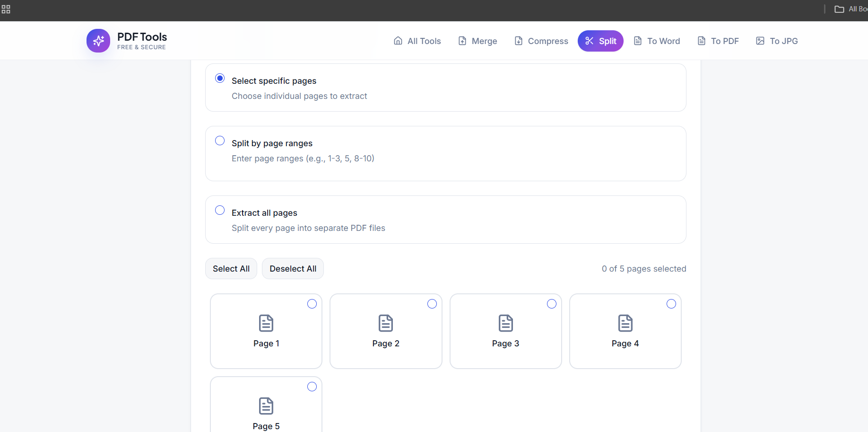Click the Merge tool icon
Screen dimensions: 868x432
(x=462, y=41)
